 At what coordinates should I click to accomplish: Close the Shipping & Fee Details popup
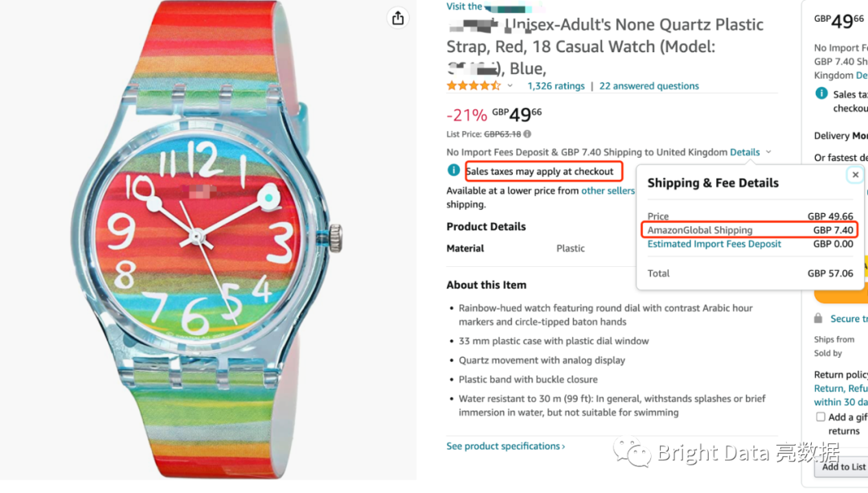click(855, 175)
